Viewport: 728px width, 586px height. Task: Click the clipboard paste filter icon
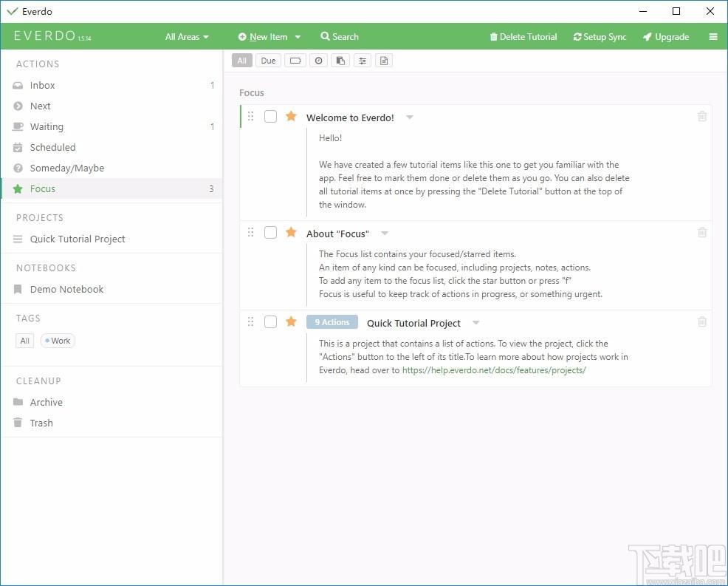tap(340, 61)
